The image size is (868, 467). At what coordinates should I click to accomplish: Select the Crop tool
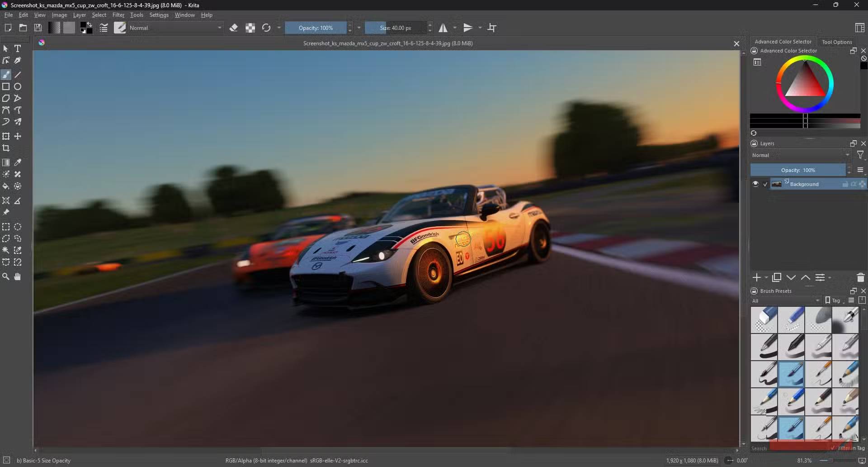coord(6,148)
